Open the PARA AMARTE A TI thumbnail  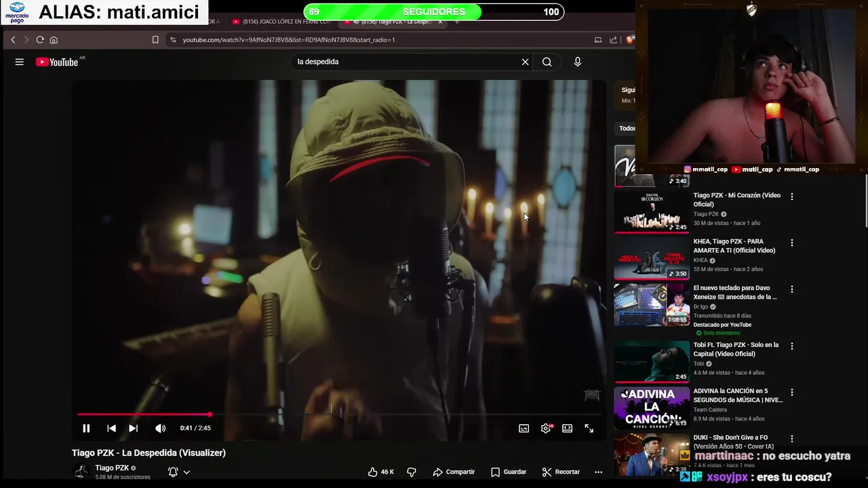pos(652,259)
